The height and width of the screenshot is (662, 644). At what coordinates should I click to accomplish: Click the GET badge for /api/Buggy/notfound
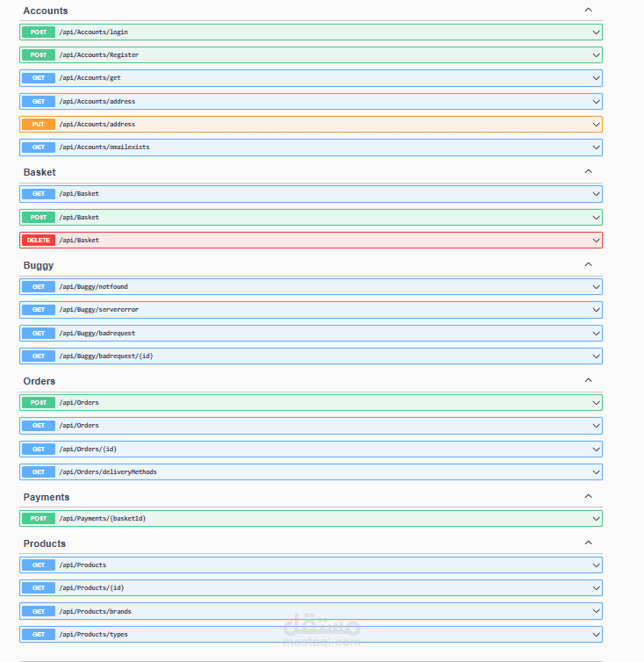point(39,287)
